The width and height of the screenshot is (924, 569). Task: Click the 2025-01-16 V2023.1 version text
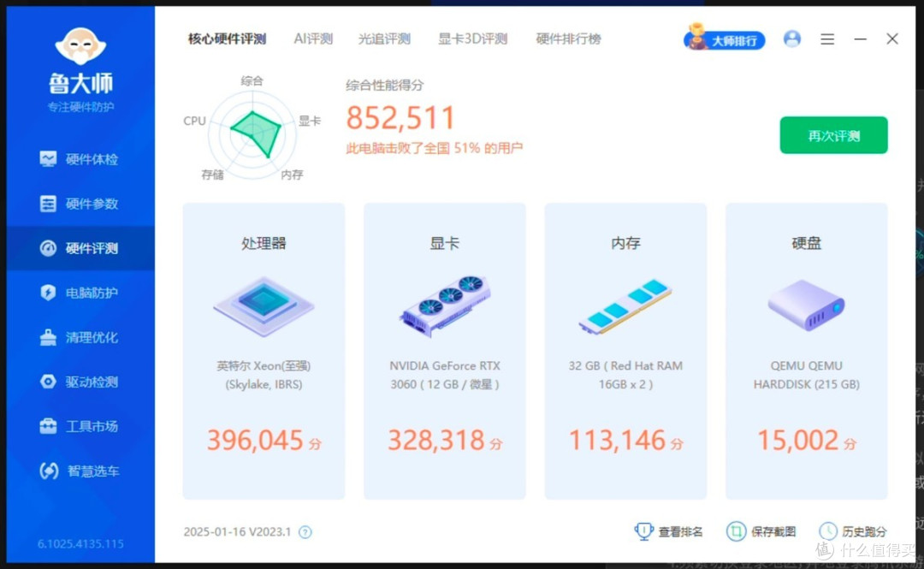pos(238,532)
